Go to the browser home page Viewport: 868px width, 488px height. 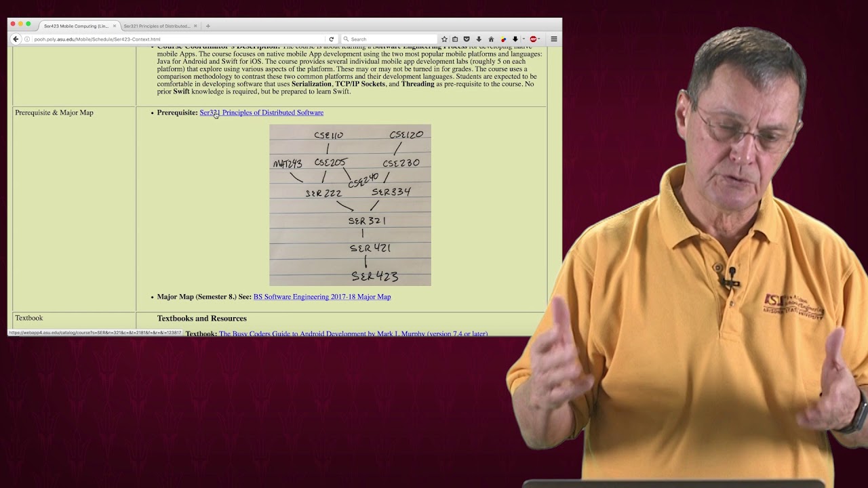491,39
